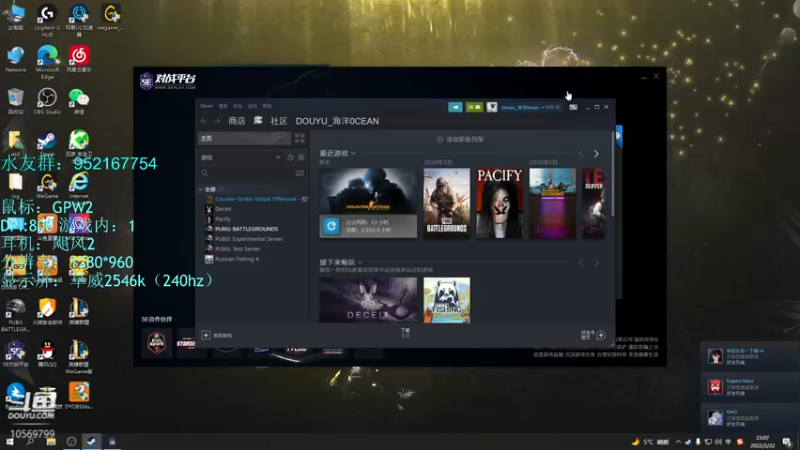The width and height of the screenshot is (800, 450).
Task: Open the 商店 (Store) tab in Steam
Action: (236, 121)
